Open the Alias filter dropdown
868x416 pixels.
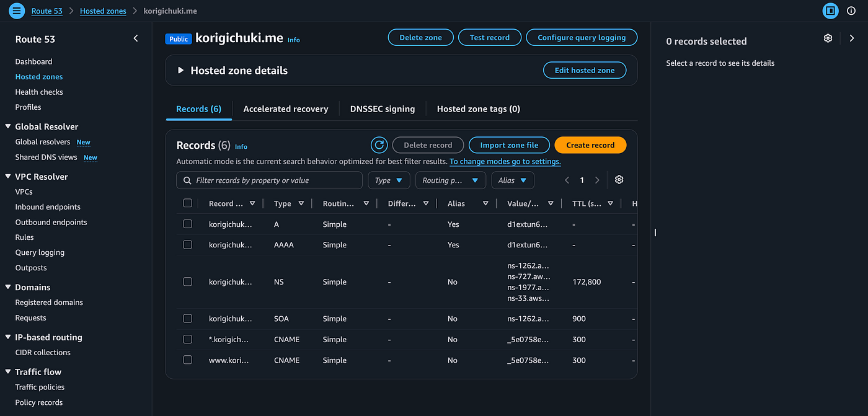[x=513, y=180]
